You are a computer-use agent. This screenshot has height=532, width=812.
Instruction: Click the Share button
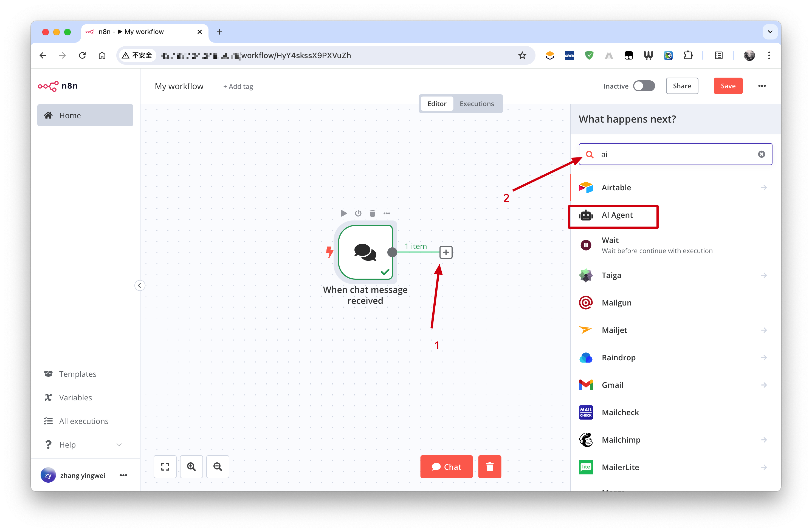coord(682,86)
